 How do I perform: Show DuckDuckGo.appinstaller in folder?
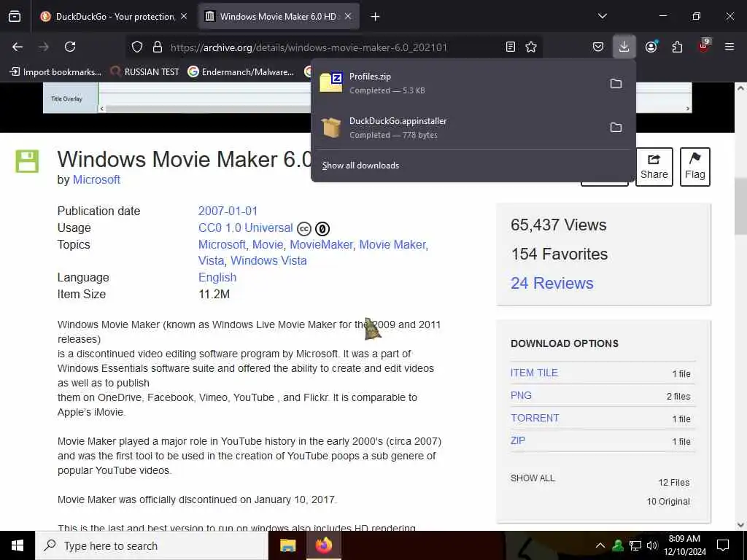tap(616, 128)
